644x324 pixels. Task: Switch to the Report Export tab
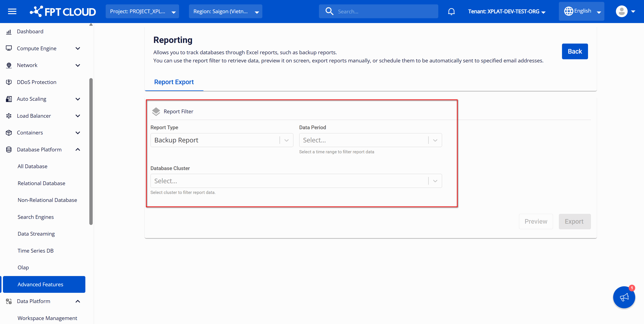click(x=174, y=82)
